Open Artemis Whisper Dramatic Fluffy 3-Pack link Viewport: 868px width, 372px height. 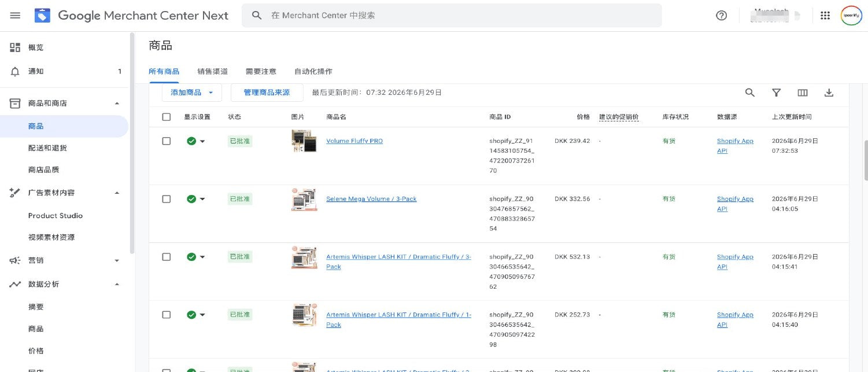click(398, 261)
